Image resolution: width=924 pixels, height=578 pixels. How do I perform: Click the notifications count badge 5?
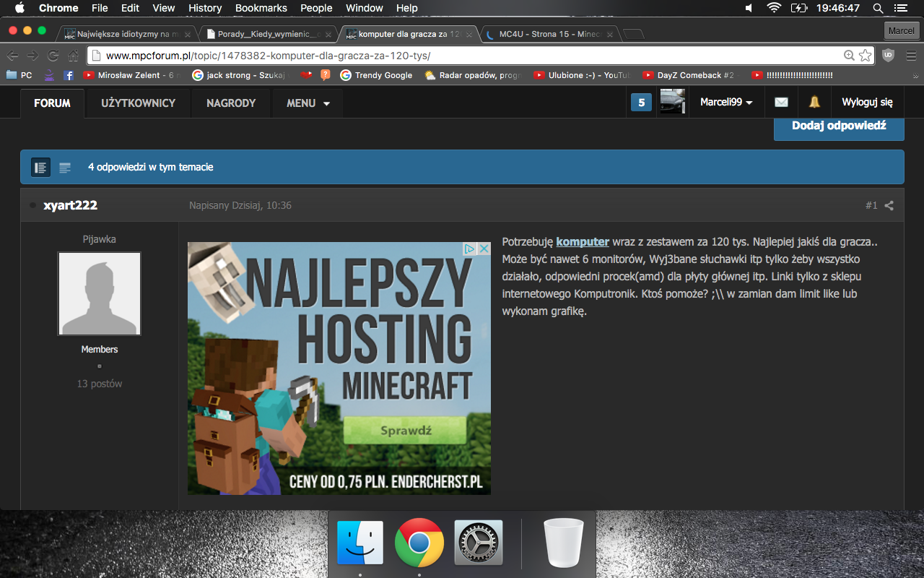point(641,103)
